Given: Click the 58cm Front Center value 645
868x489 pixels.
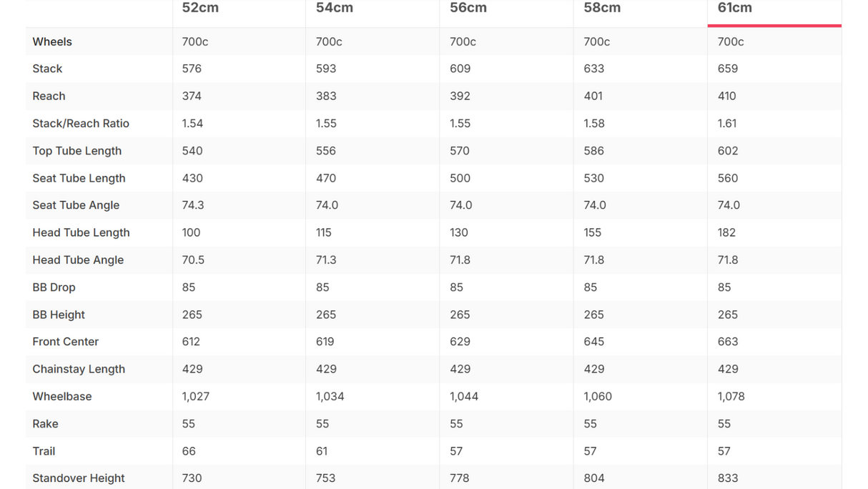Looking at the screenshot, I should click(593, 342).
